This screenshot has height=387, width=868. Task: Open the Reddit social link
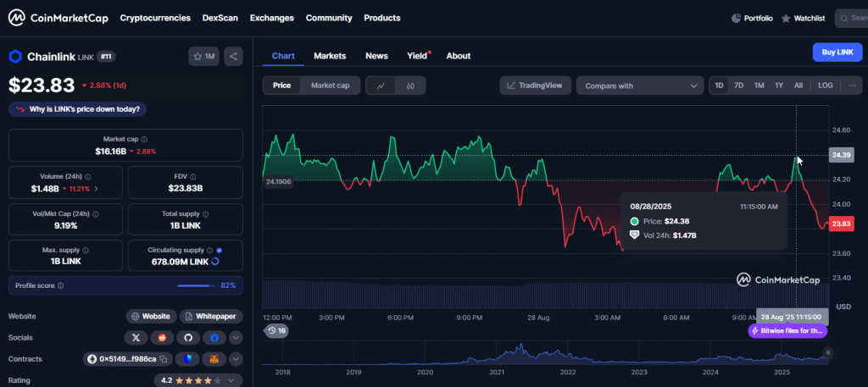pos(162,338)
